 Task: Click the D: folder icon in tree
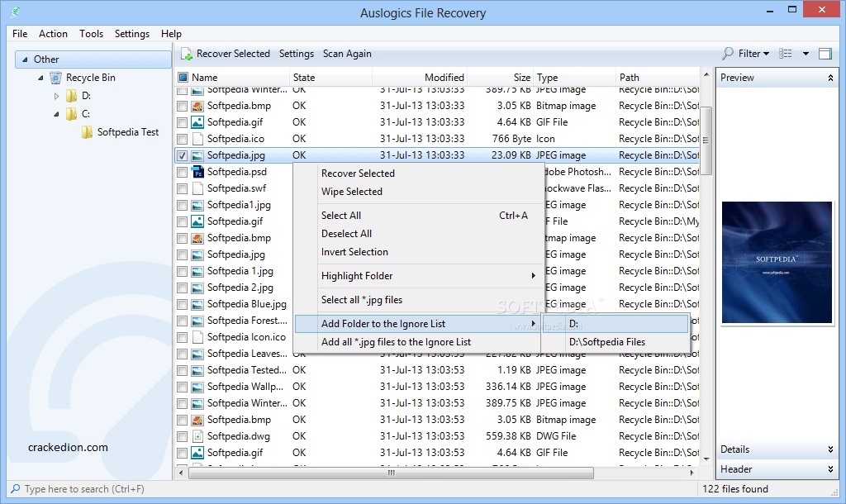click(72, 96)
